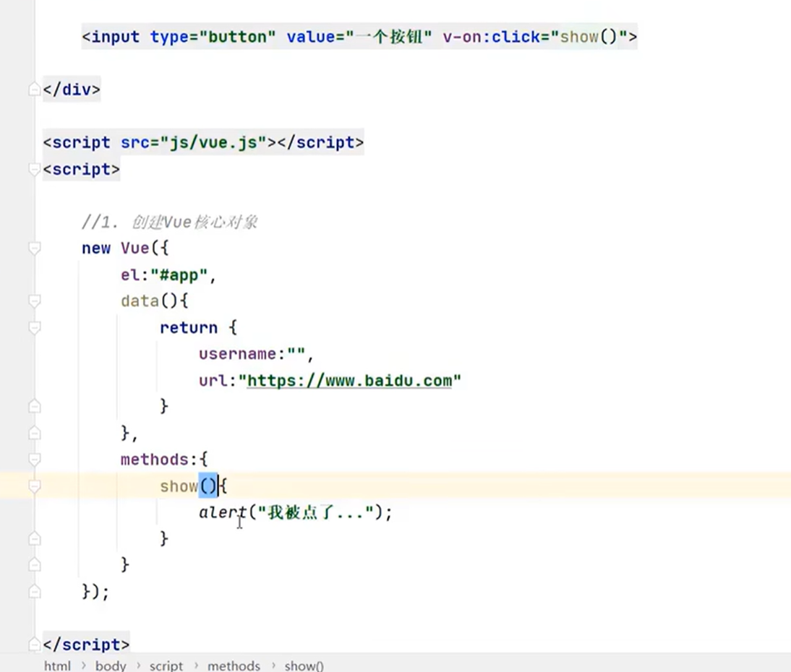This screenshot has width=791, height=672.
Task: Click the js/vue.js src path
Action: 214,142
